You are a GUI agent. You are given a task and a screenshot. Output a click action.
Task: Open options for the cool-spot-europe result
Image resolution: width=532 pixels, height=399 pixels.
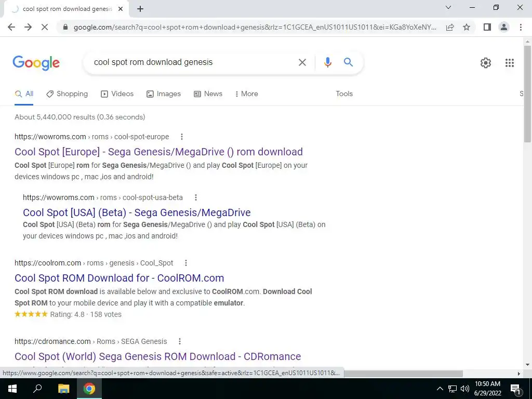click(182, 137)
